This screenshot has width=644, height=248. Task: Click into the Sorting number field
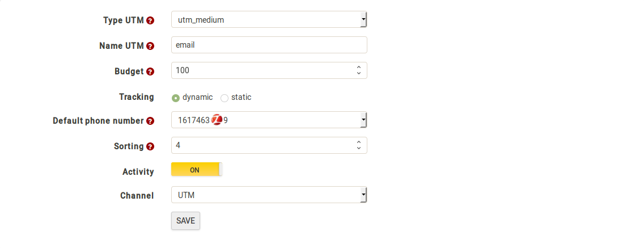point(263,145)
